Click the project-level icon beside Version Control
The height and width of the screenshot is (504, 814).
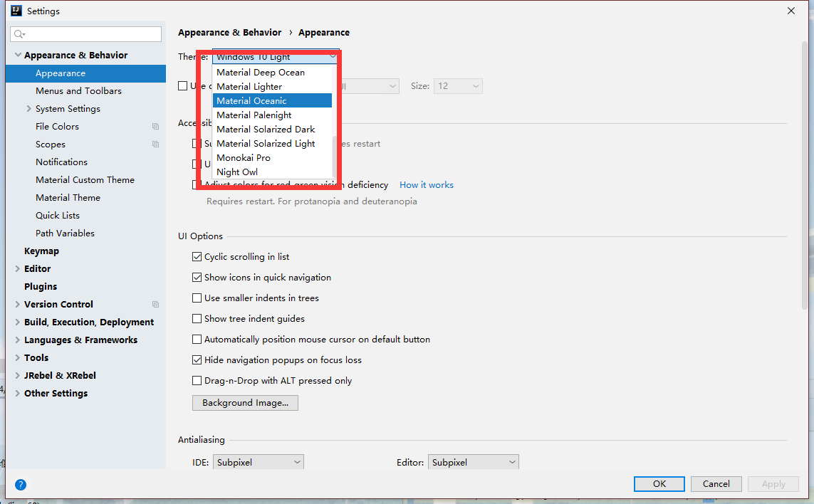coord(155,305)
